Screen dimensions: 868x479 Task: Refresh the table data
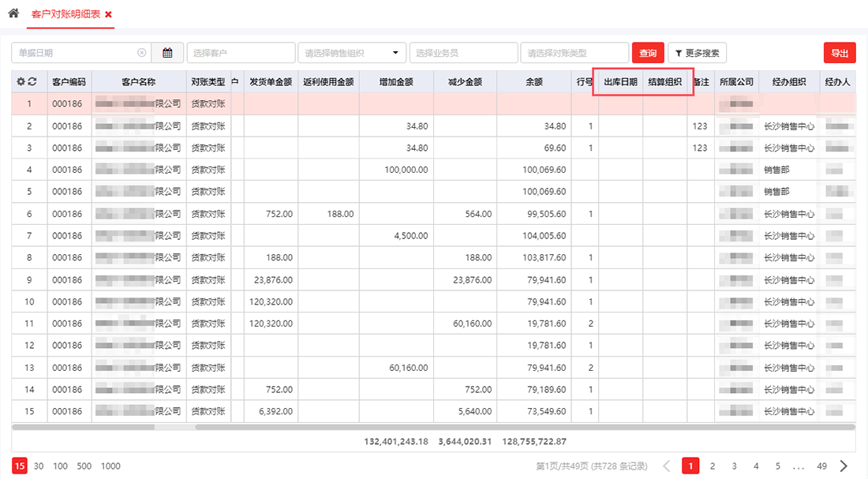tap(32, 81)
